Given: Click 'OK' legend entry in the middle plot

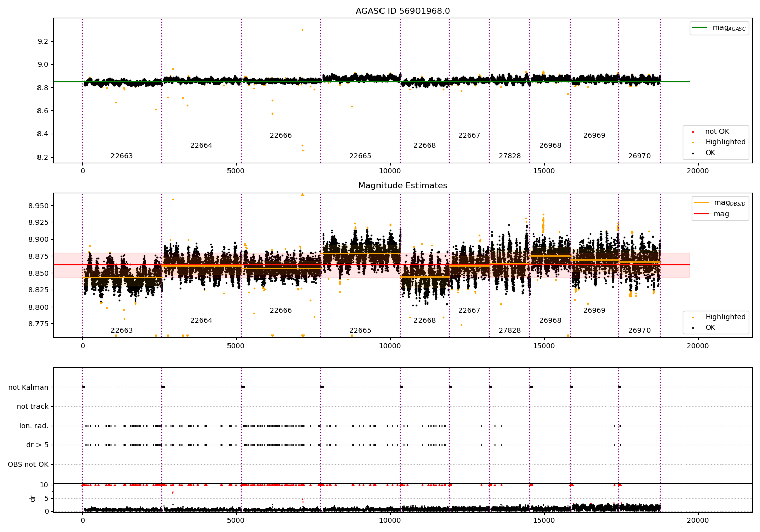Looking at the screenshot, I should tap(710, 328).
